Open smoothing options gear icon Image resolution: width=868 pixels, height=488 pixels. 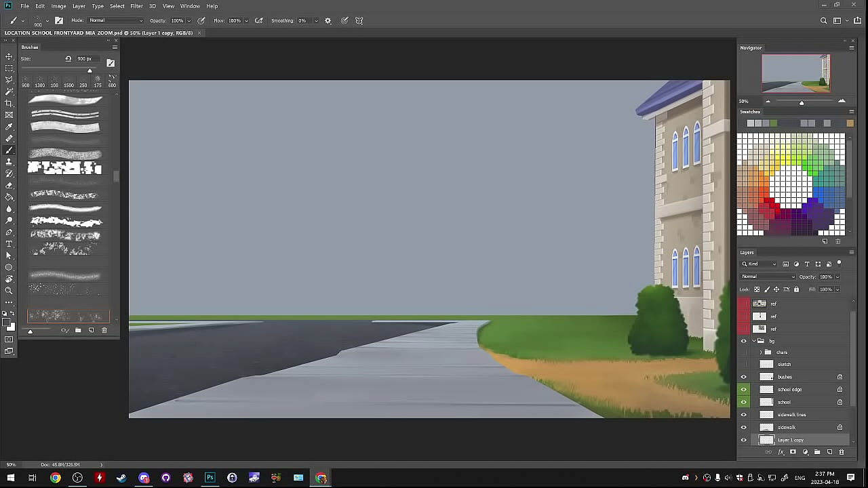tap(328, 20)
